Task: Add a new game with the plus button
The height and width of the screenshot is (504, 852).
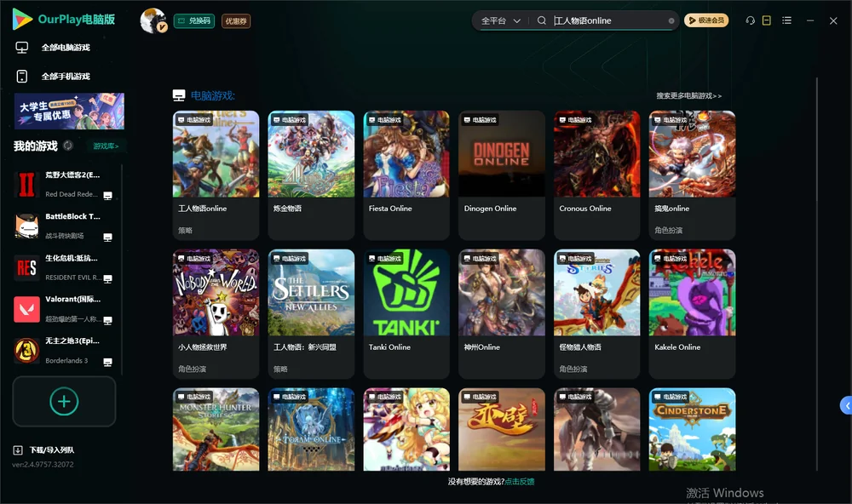Action: point(64,401)
